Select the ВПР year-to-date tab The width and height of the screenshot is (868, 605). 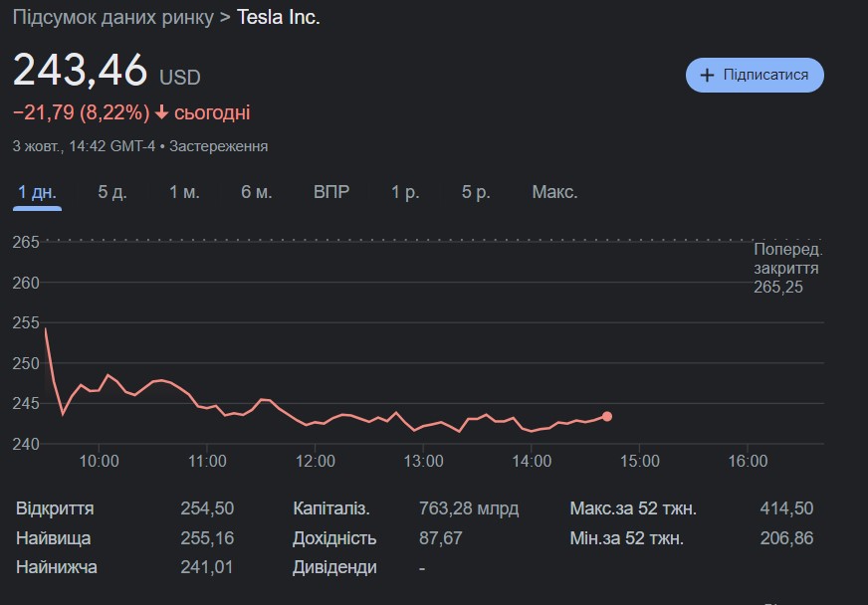pyautogui.click(x=331, y=192)
